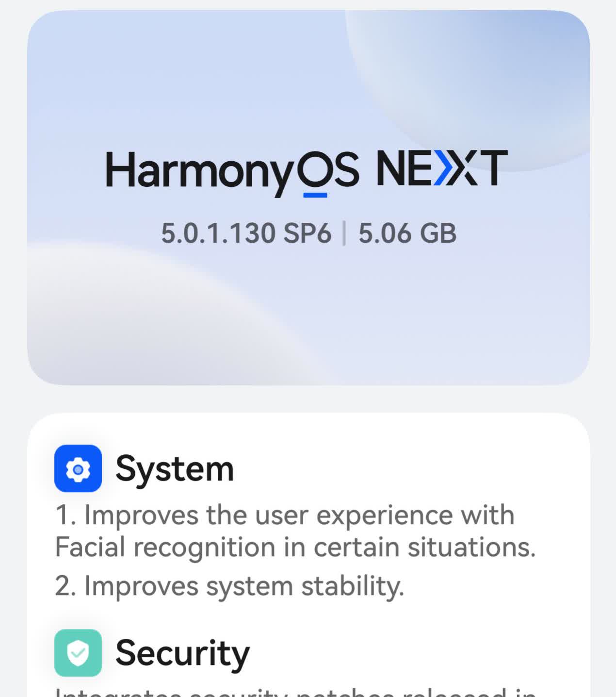Click the gray gap between banner and changelog
The height and width of the screenshot is (697, 616).
(308, 399)
